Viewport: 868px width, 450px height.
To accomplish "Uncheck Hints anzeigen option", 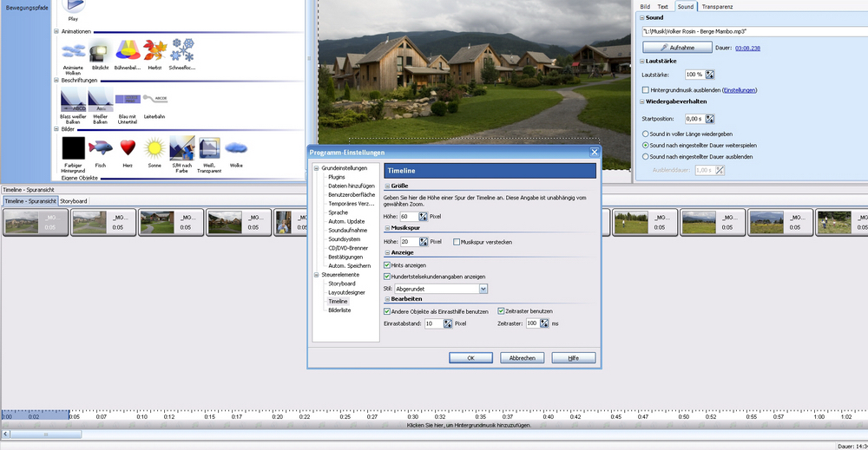I will [387, 264].
